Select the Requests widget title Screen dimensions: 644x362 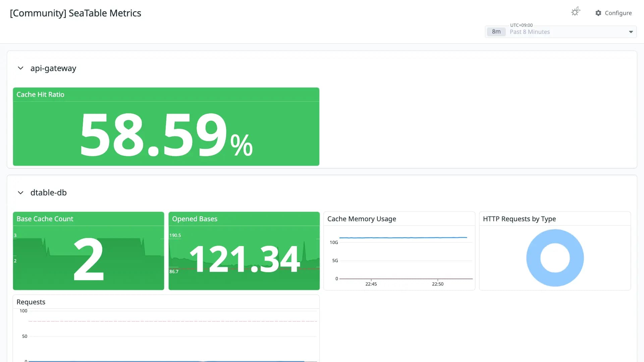pyautogui.click(x=31, y=302)
